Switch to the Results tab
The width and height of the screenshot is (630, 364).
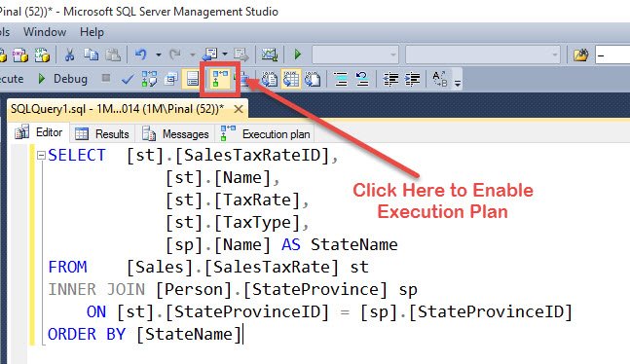click(x=102, y=133)
